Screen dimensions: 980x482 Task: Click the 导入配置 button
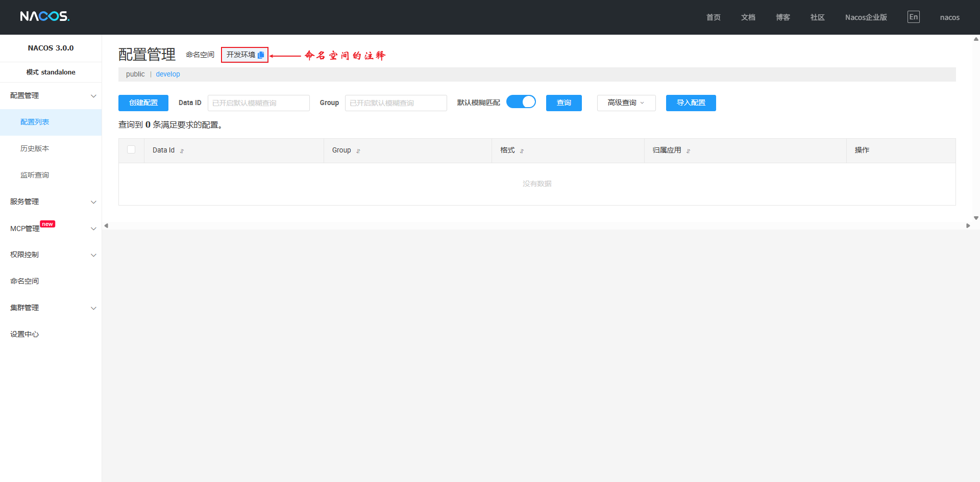tap(691, 103)
